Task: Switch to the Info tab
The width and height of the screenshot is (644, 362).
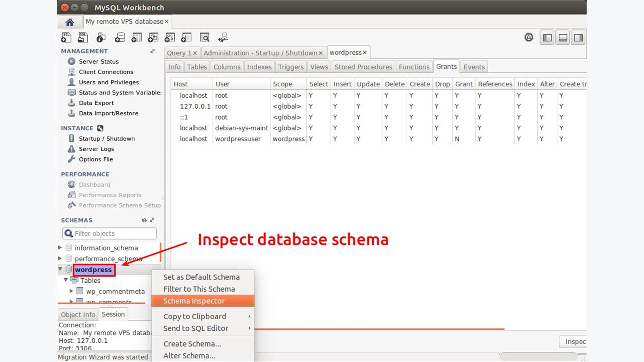Action: tap(174, 67)
